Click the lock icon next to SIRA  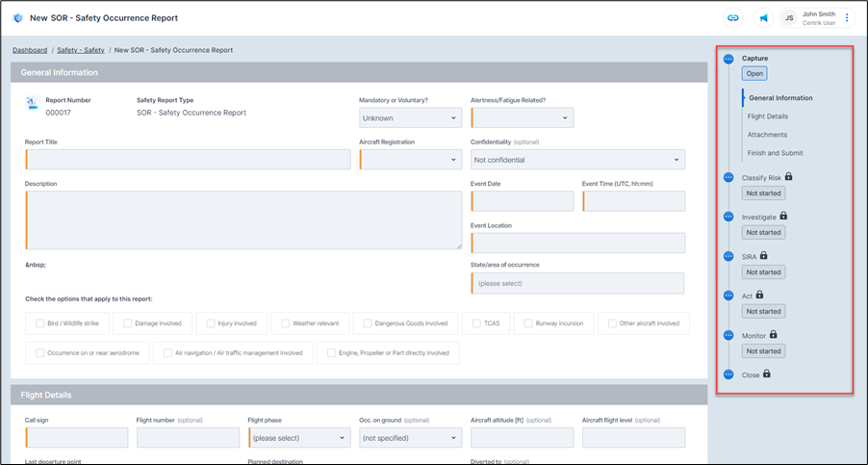pos(764,256)
